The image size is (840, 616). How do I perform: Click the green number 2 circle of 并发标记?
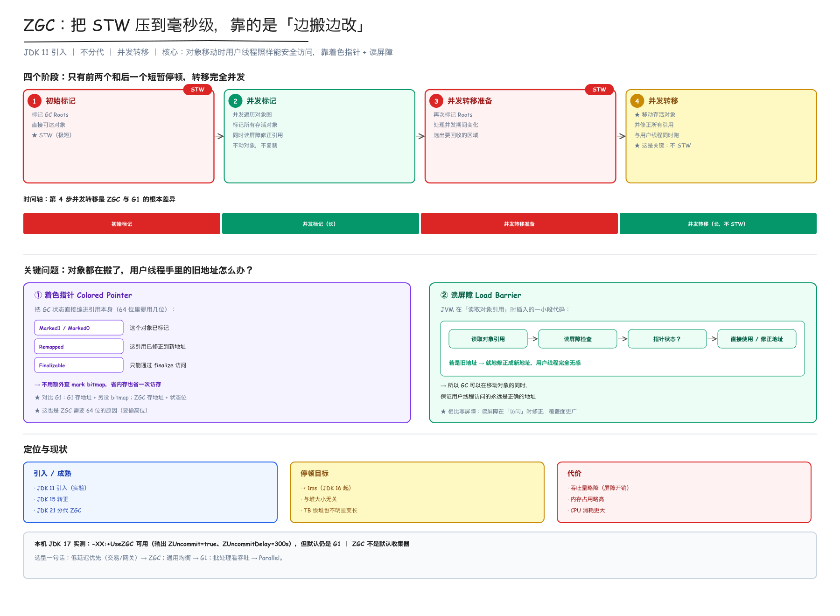[235, 101]
